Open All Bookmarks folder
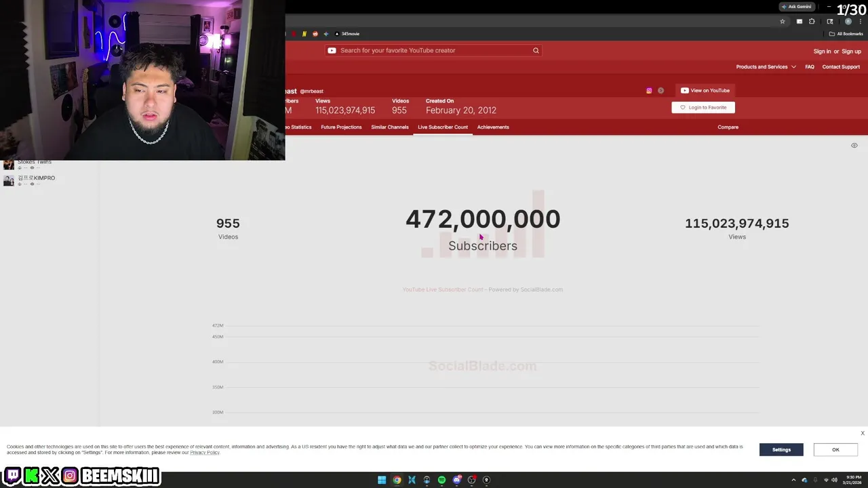Viewport: 868px width, 488px height. 846,34
